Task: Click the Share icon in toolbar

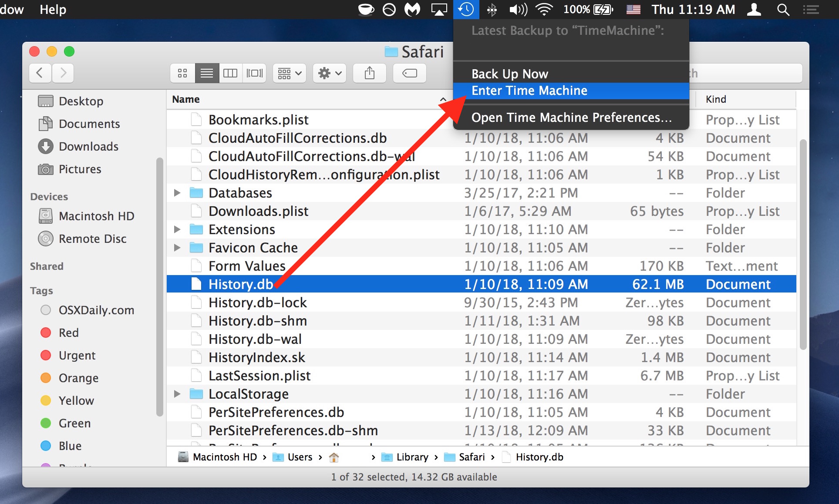Action: pos(369,73)
